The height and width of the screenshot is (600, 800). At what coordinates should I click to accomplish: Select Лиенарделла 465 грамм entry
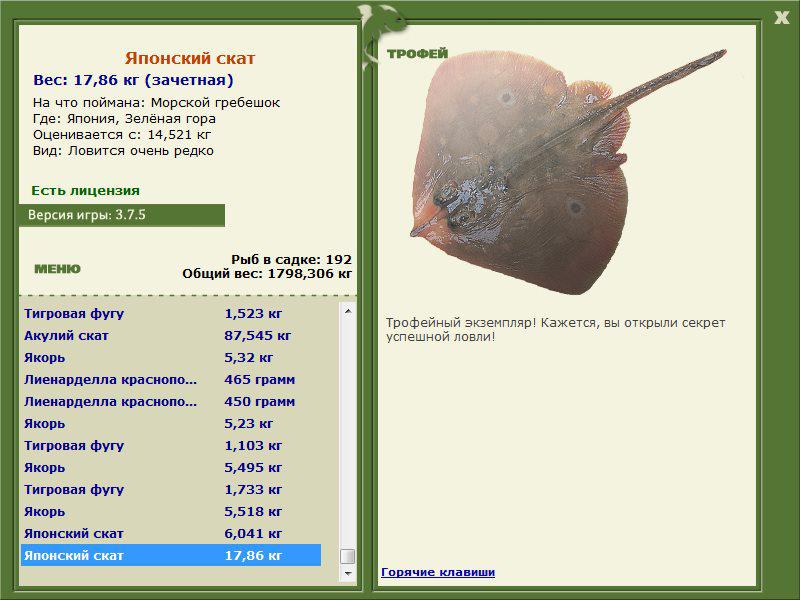(171, 380)
